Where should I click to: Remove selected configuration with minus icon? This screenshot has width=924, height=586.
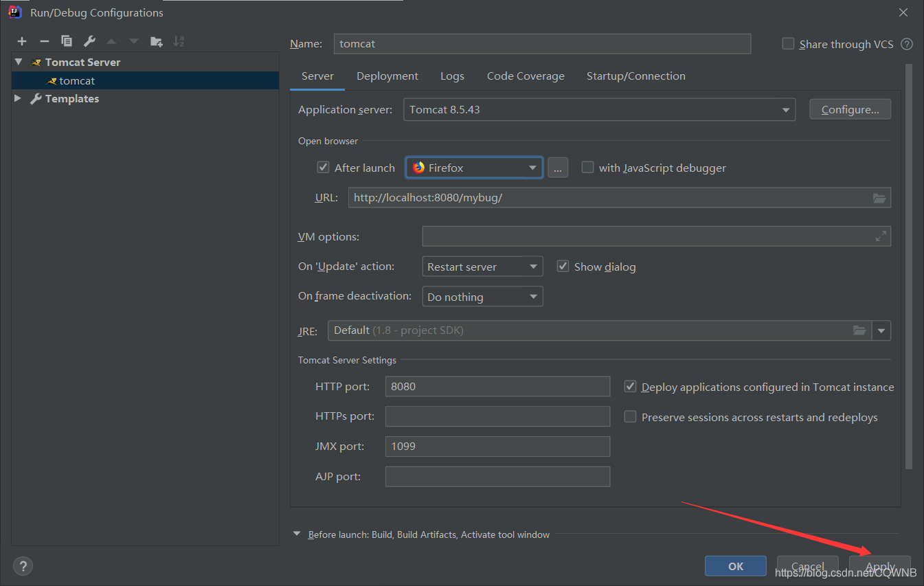click(x=44, y=41)
